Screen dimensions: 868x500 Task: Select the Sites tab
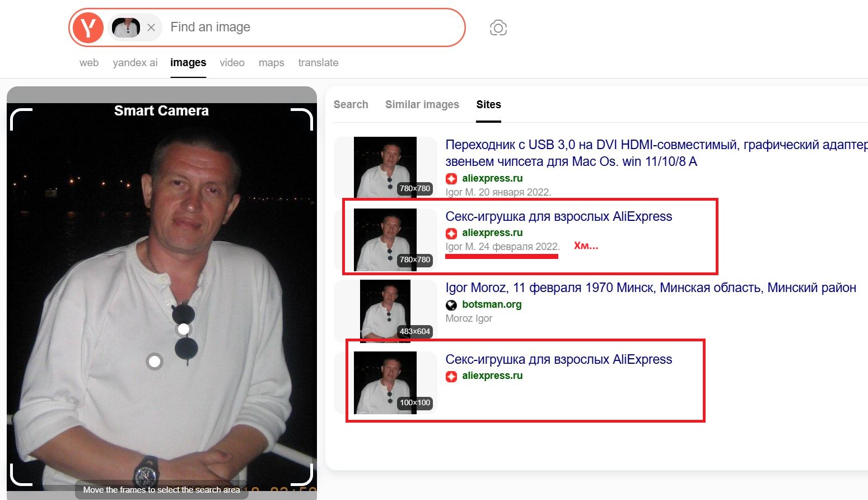488,105
